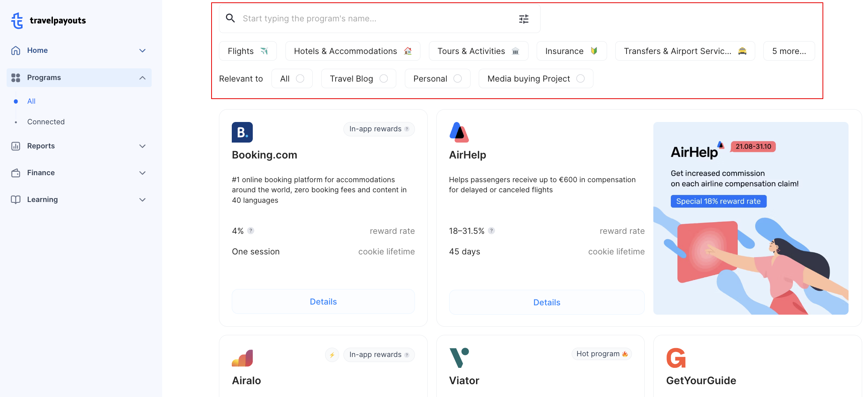This screenshot has height=397, width=868.
Task: Click the Hot program badge on Viator
Action: 602,354
